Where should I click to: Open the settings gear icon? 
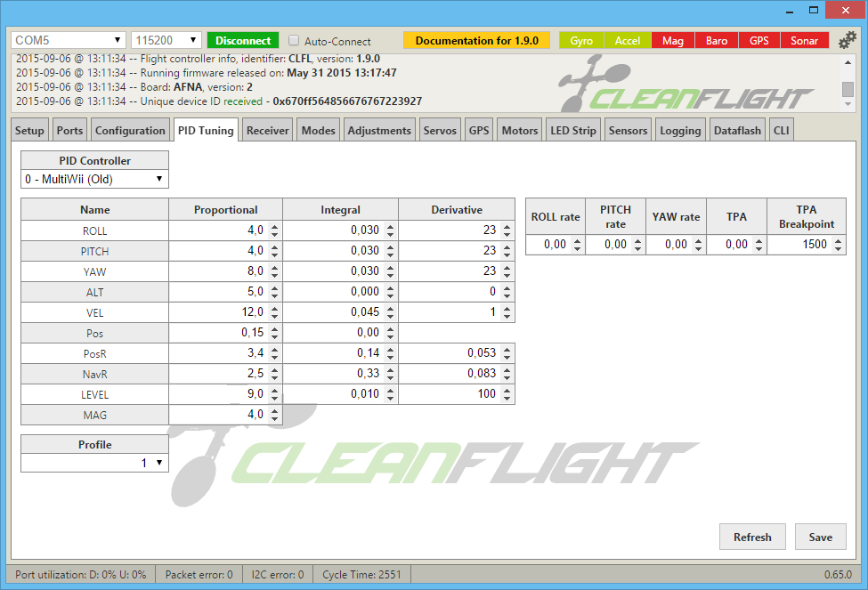[847, 40]
